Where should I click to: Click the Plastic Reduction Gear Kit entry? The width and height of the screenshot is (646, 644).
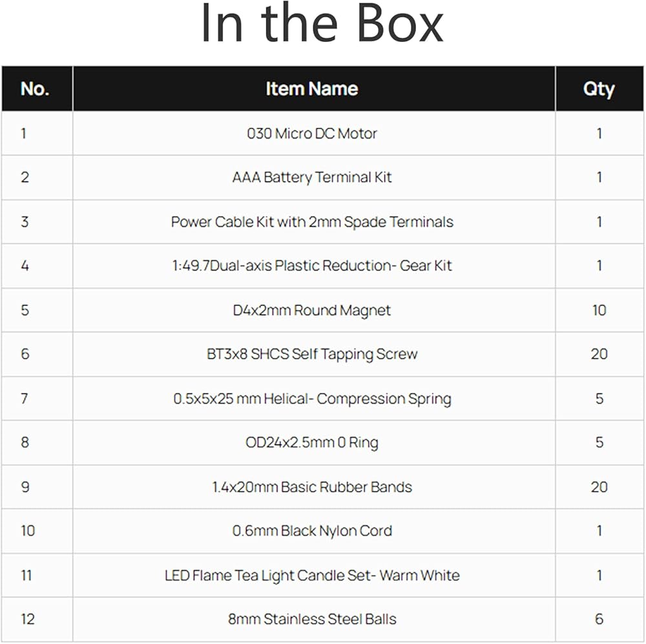tap(312, 265)
